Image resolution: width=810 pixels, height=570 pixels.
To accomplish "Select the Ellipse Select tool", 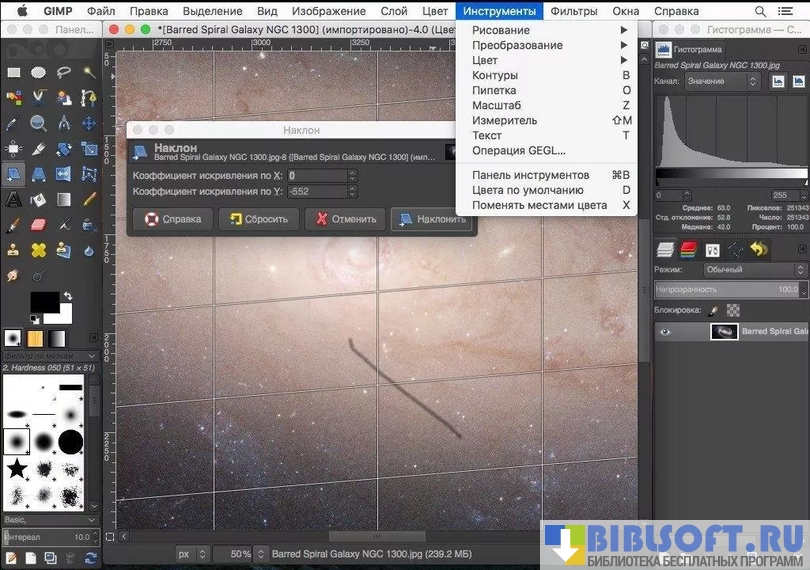I will point(38,72).
